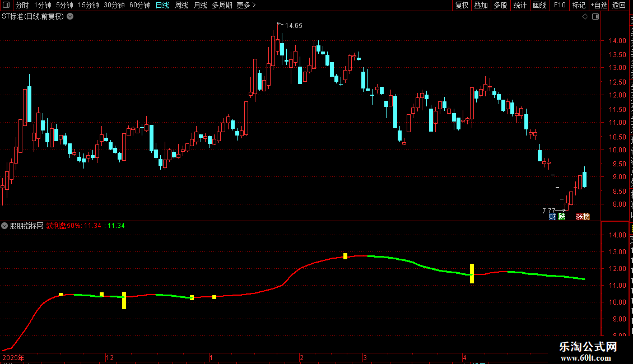The width and height of the screenshot is (633, 364).
Task: Switch to 日线 daily chart
Action: tap(162, 5)
